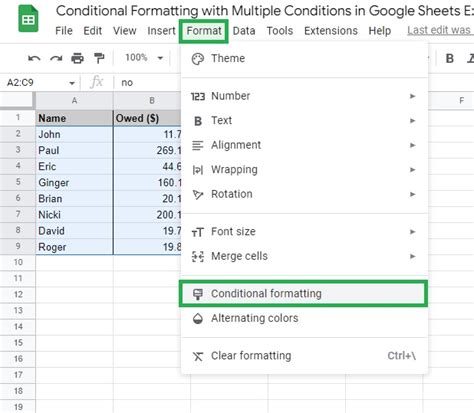Image resolution: width=474 pixels, height=413 pixels.
Task: Redo the last action
Action: click(56, 58)
